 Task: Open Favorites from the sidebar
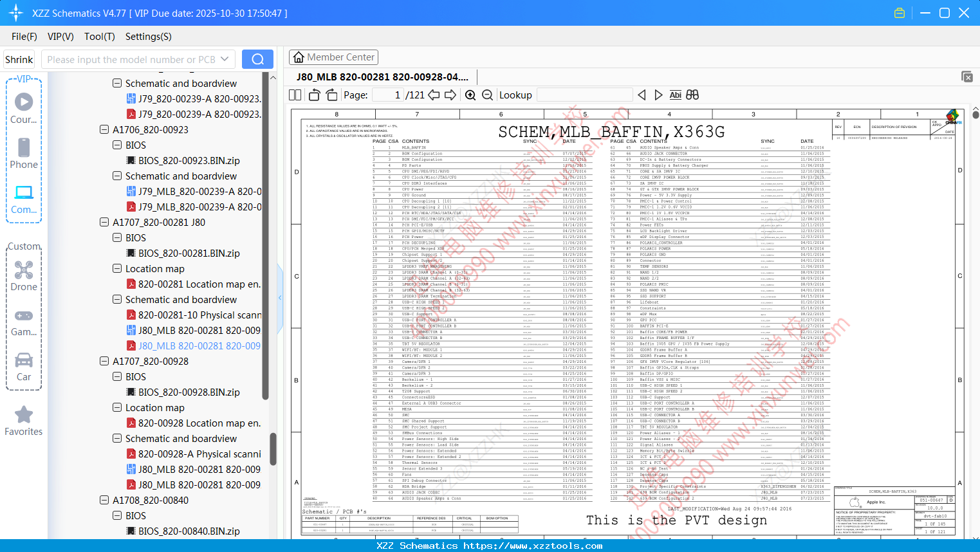(24, 421)
